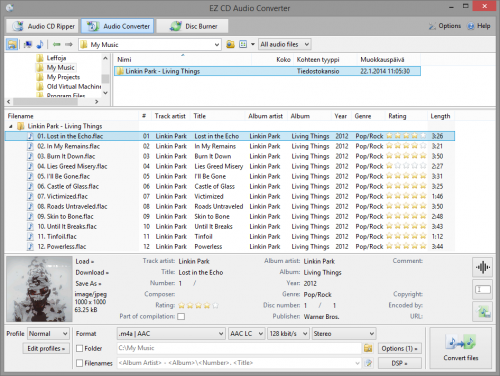Image resolution: width=500 pixels, height=376 pixels.
Task: Click fifth star in metadata Rating field
Action: 215,305
